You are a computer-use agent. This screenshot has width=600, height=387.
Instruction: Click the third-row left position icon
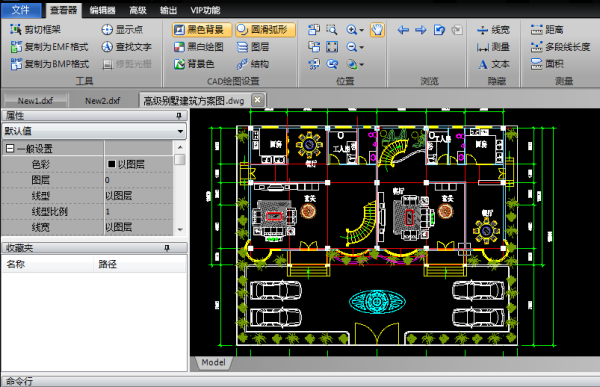pyautogui.click(x=314, y=64)
